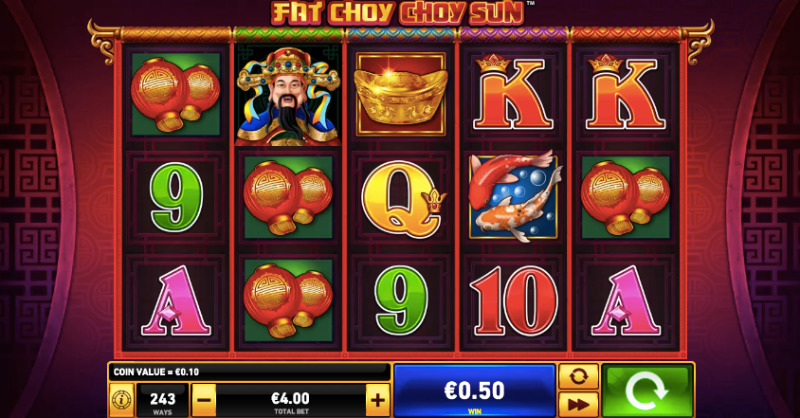
Task: Click the pink A in fifth reel
Action: click(x=626, y=301)
